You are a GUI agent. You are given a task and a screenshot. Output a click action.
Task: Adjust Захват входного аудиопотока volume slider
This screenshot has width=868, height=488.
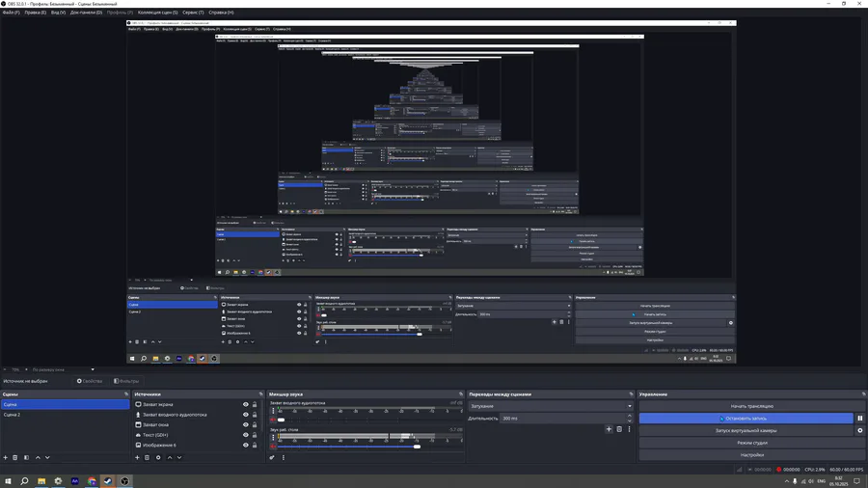(x=282, y=420)
